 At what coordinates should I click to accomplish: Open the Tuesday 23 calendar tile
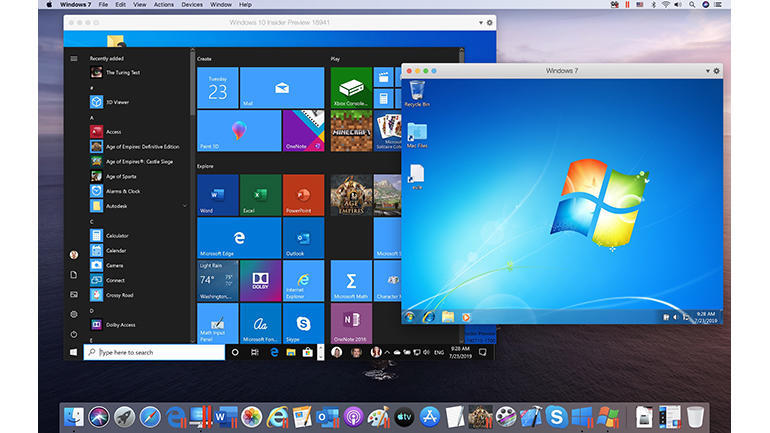click(218, 87)
